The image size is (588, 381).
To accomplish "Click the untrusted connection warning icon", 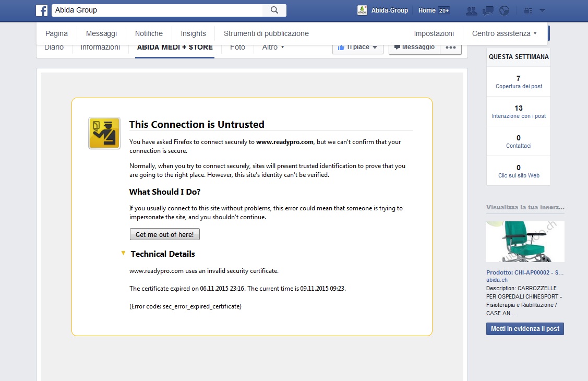I will (104, 133).
